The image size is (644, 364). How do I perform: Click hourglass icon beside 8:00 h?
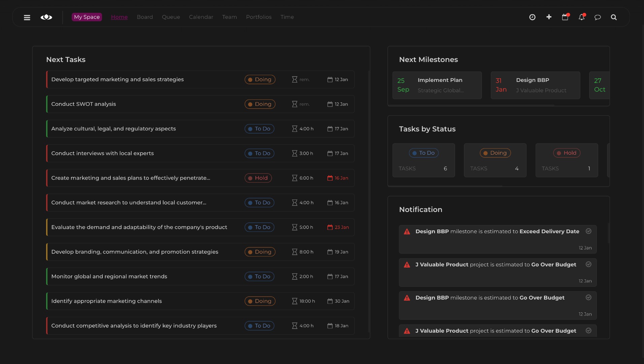(295, 252)
